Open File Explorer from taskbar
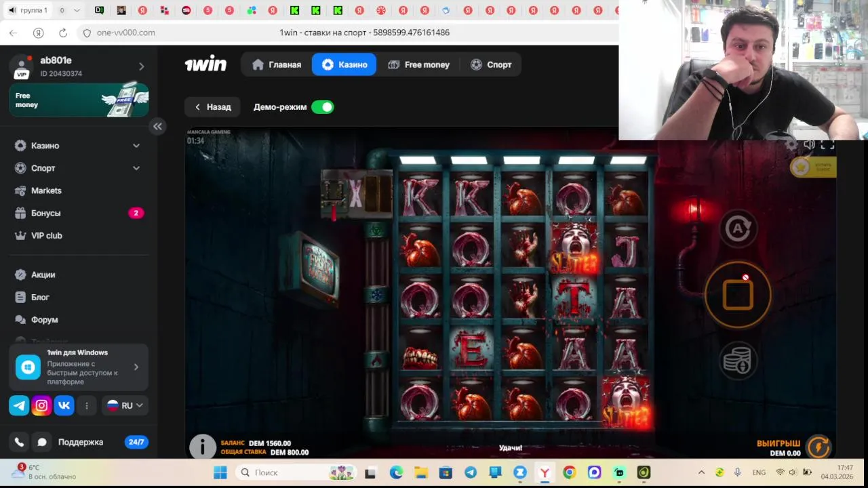The image size is (868, 488). coord(420,472)
